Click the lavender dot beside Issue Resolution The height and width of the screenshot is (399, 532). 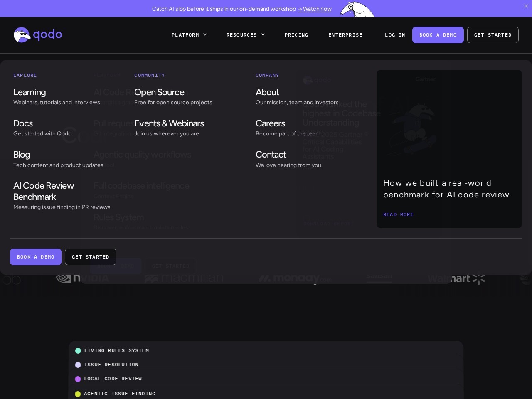tap(78, 365)
